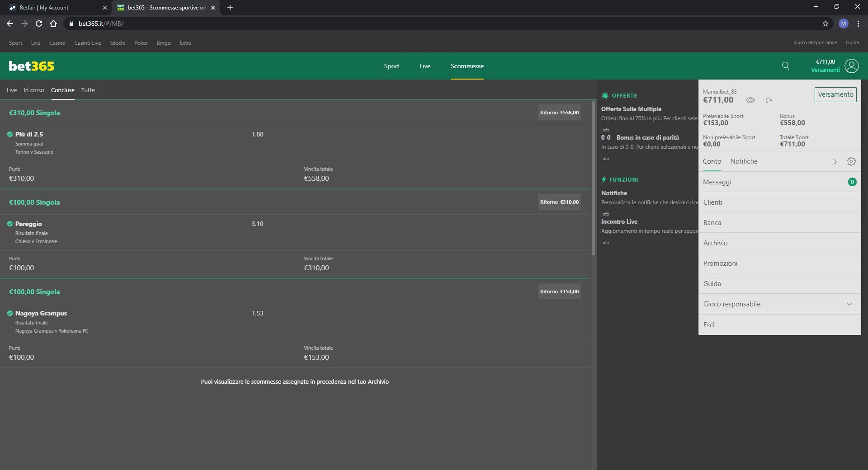868x470 pixels.
Task: Click the address bar URL
Action: pyautogui.click(x=101, y=23)
